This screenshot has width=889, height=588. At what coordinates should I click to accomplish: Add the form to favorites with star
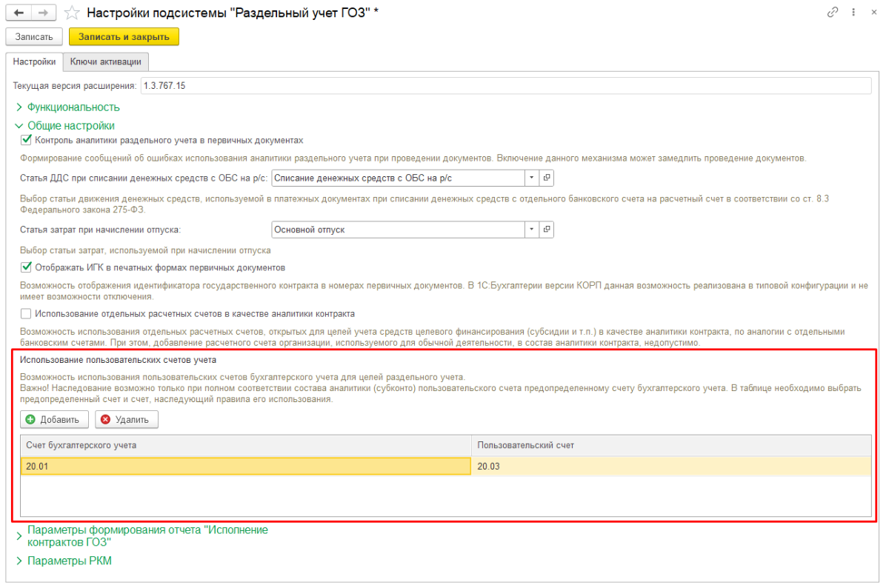click(72, 13)
